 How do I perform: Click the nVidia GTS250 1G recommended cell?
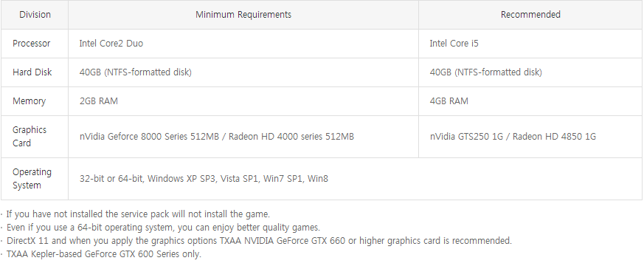pyautogui.click(x=530, y=137)
